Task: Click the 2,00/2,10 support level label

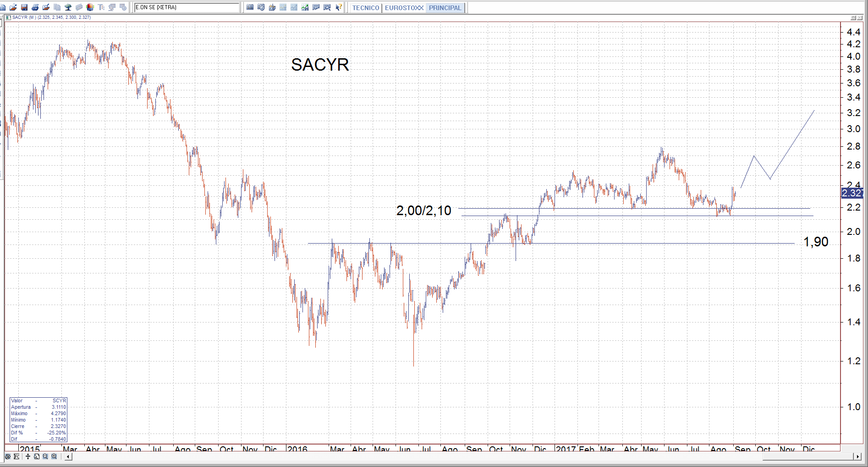Action: [x=424, y=211]
